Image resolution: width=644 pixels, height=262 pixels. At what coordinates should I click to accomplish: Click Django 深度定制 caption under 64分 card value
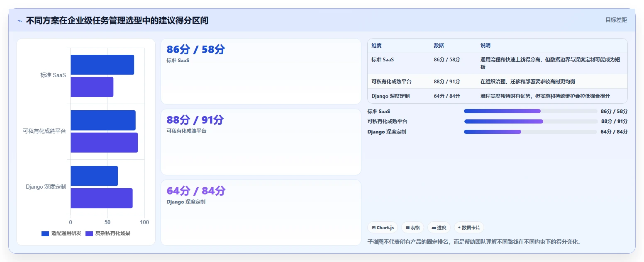[186, 202]
